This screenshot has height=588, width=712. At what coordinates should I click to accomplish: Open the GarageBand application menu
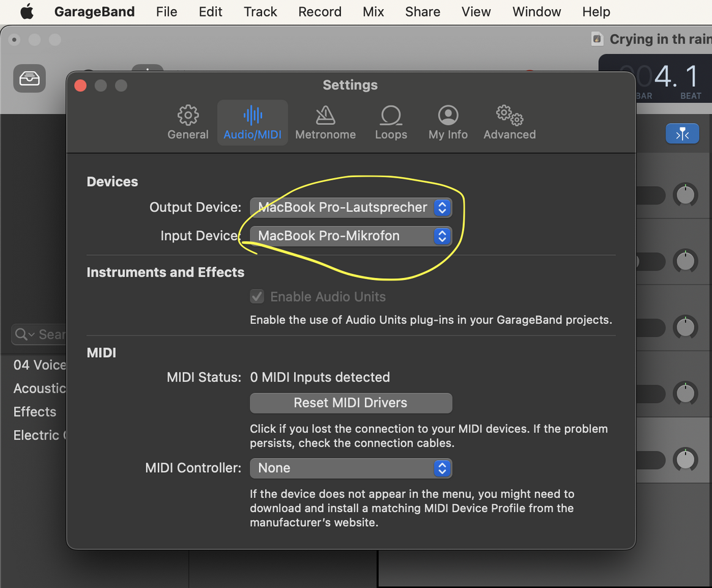(x=94, y=12)
